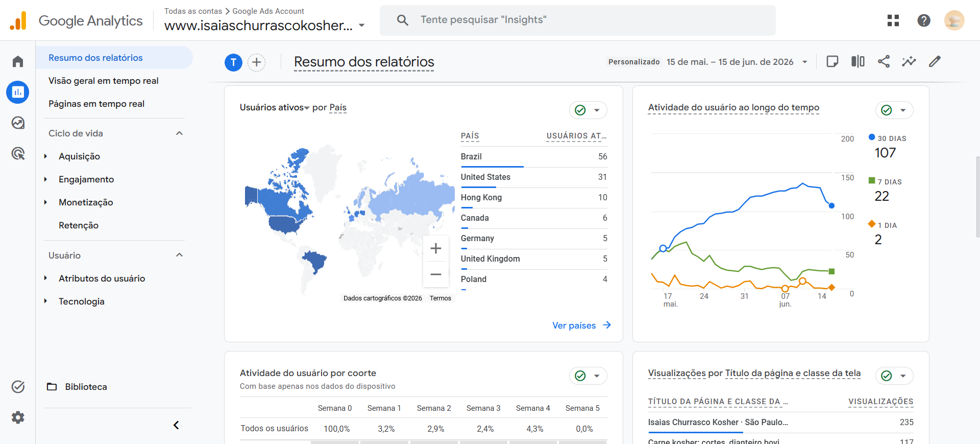The height and width of the screenshot is (444, 980).
Task: Click the 7 DIAS green legend square
Action: (x=872, y=180)
